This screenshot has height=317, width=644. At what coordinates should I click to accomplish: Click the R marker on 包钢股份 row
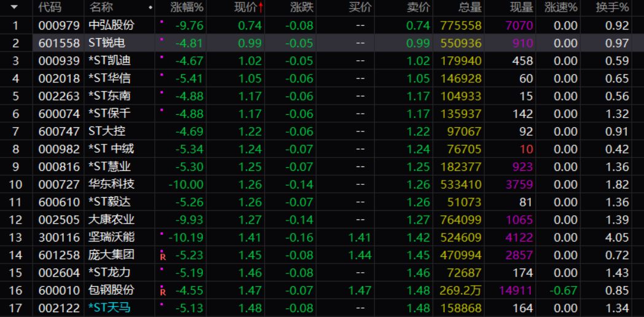[x=163, y=292]
